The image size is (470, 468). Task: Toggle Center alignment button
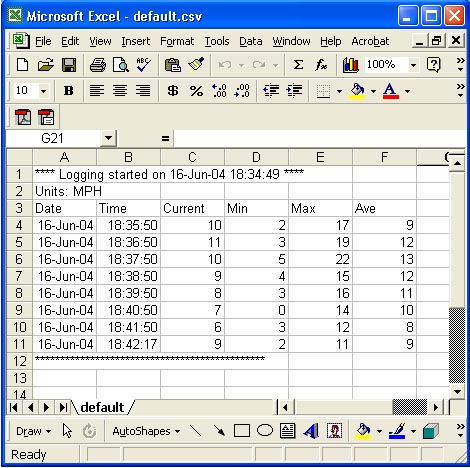click(120, 91)
